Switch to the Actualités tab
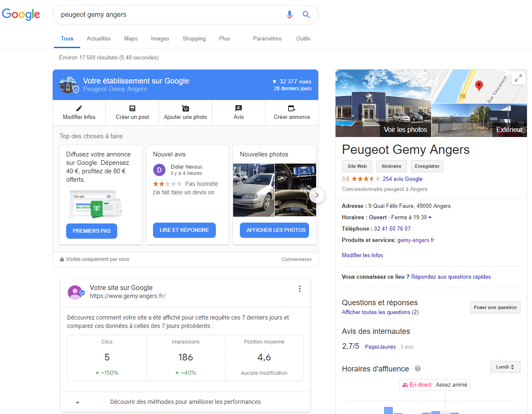This screenshot has width=532, height=414. [99, 38]
